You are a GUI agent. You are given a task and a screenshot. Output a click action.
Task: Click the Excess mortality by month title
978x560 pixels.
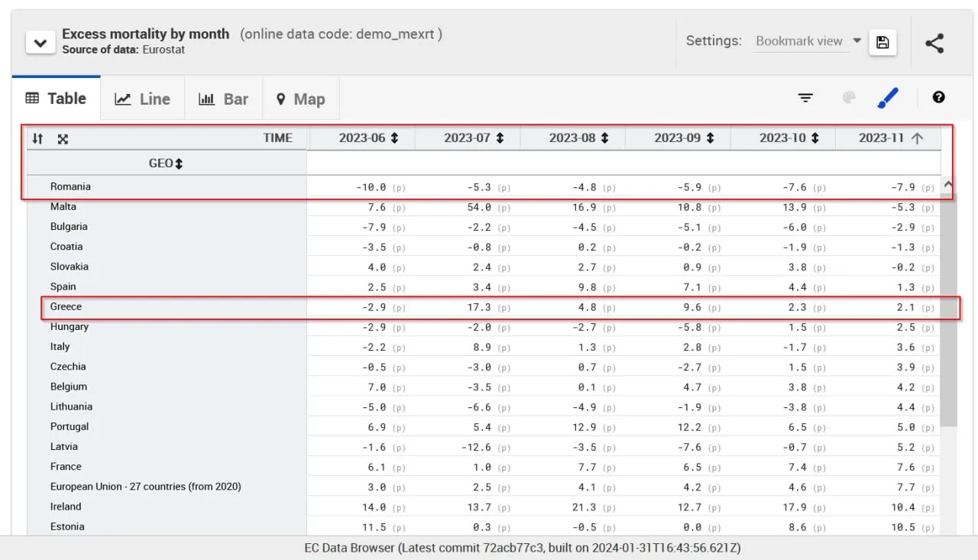tap(146, 34)
